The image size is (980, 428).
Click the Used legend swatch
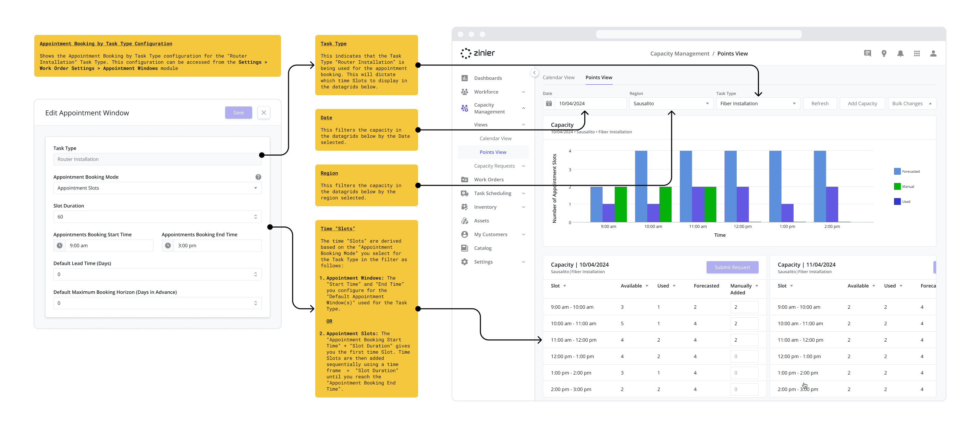click(897, 201)
